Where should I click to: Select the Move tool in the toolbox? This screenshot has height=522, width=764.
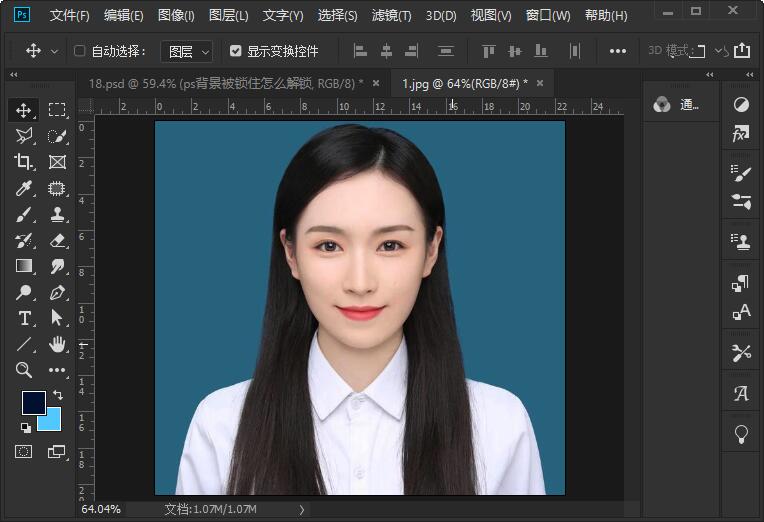pyautogui.click(x=23, y=110)
